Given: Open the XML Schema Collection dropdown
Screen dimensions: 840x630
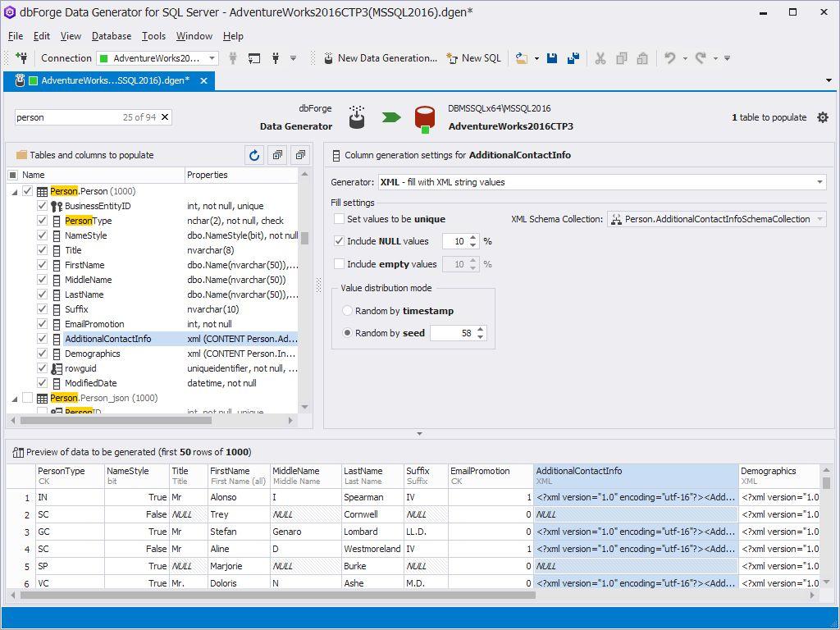Looking at the screenshot, I should 819,219.
